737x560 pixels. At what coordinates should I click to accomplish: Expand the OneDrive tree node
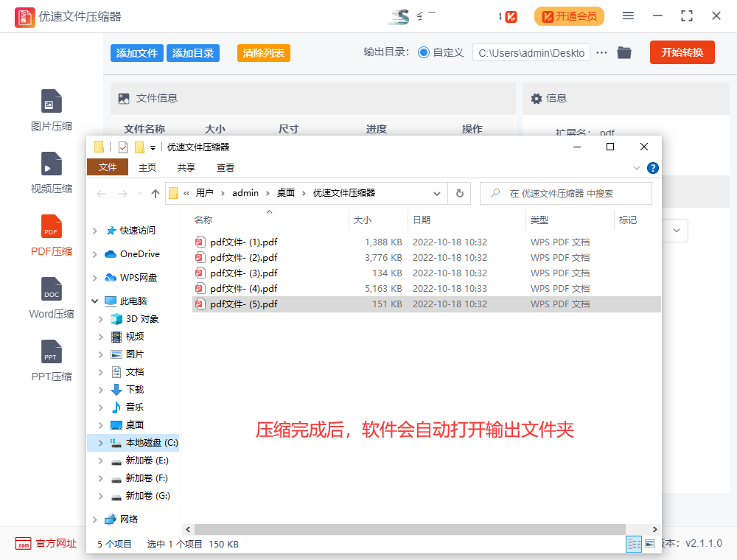pyautogui.click(x=95, y=254)
